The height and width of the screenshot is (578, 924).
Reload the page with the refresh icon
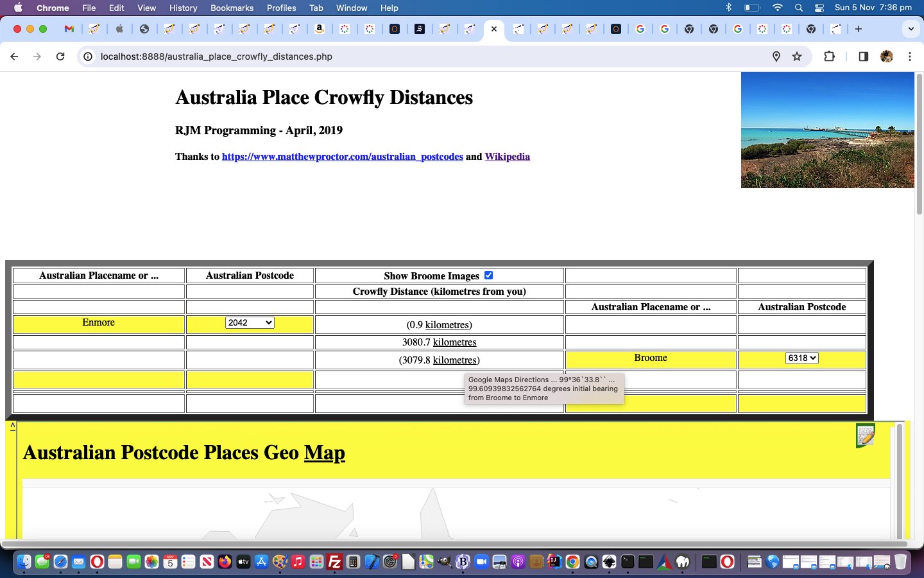(60, 57)
